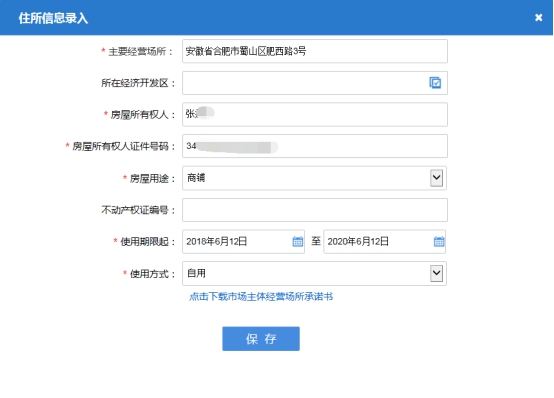Open calendar for end date 2020年6月12日
This screenshot has height=398, width=554.
click(438, 241)
